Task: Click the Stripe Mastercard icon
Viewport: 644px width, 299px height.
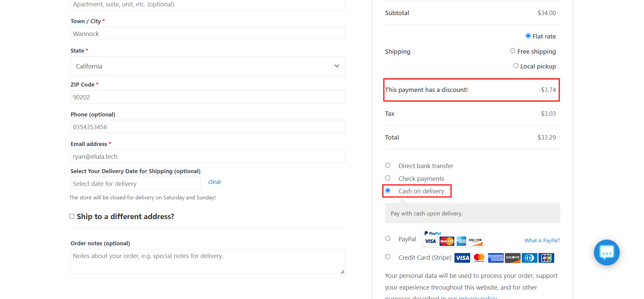Action: (479, 258)
